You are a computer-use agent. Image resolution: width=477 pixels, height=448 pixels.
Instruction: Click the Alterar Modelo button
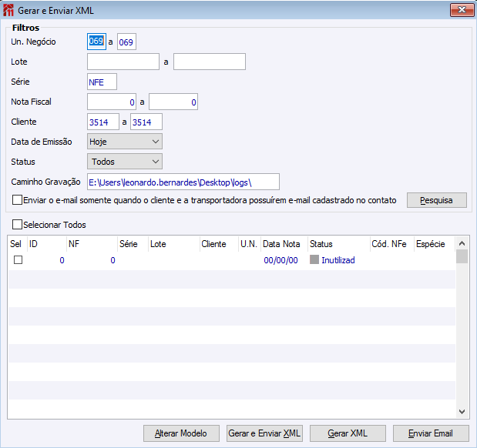coord(181,433)
